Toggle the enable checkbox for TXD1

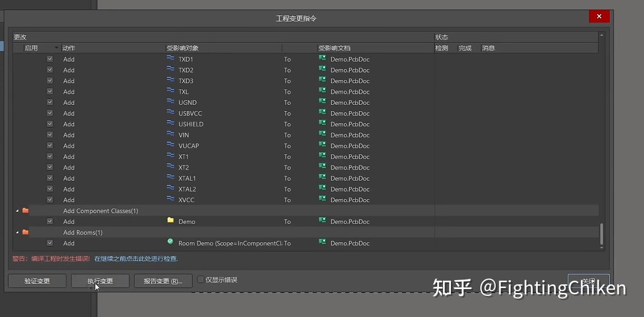[50, 59]
